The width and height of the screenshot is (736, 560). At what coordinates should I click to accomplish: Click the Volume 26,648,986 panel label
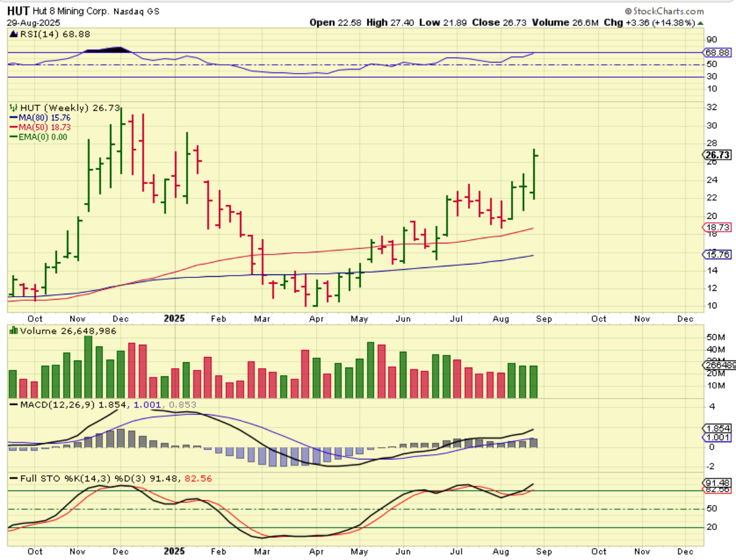coord(68,331)
